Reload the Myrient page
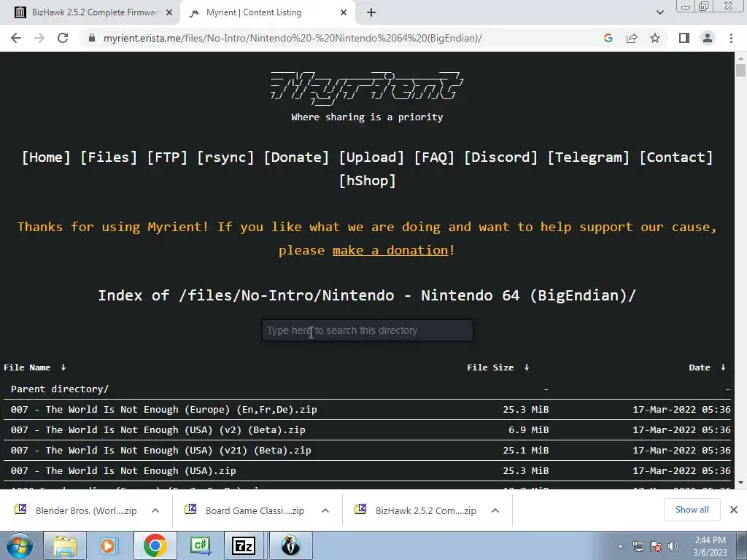The height and width of the screenshot is (560, 747). click(x=63, y=38)
